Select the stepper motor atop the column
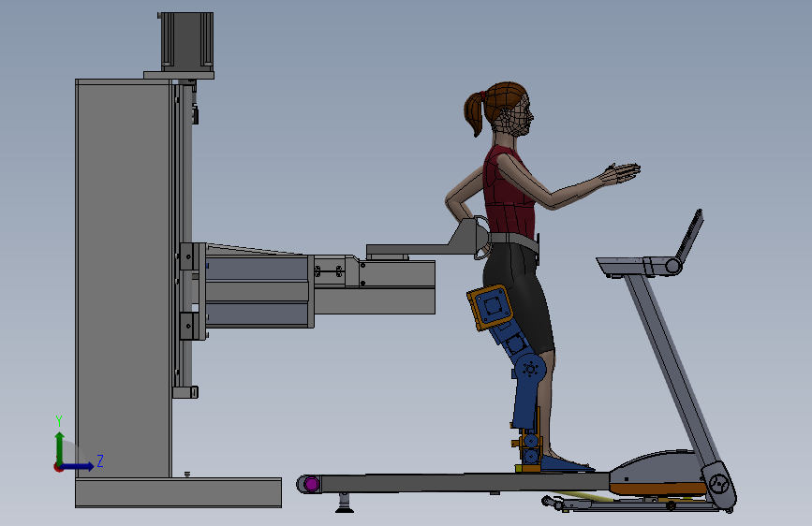Image resolution: width=812 pixels, height=526 pixels. point(186,41)
